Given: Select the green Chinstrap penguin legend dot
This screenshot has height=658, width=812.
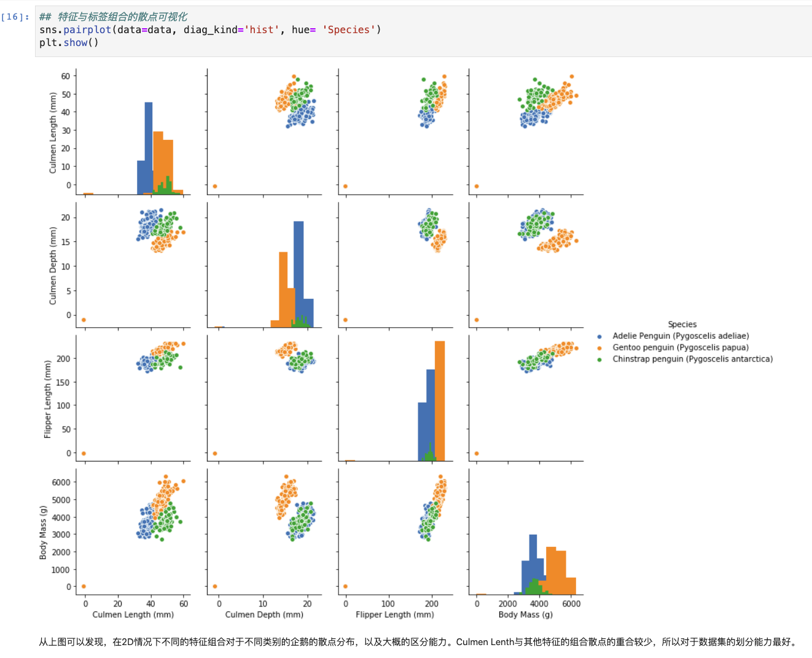Looking at the screenshot, I should (x=599, y=360).
